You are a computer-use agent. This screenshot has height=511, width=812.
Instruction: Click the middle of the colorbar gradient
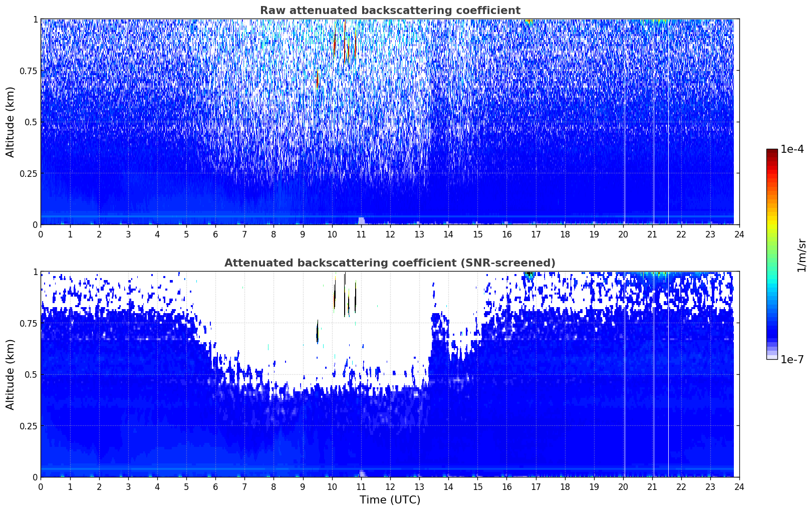[x=772, y=254]
